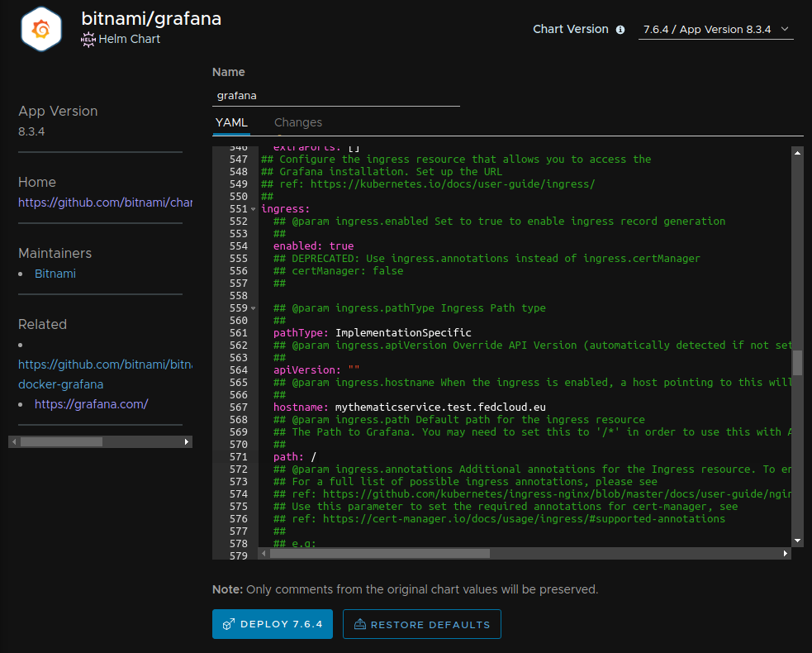
Task: Click the '@param ingress.pathType' comment line
Action: point(409,308)
